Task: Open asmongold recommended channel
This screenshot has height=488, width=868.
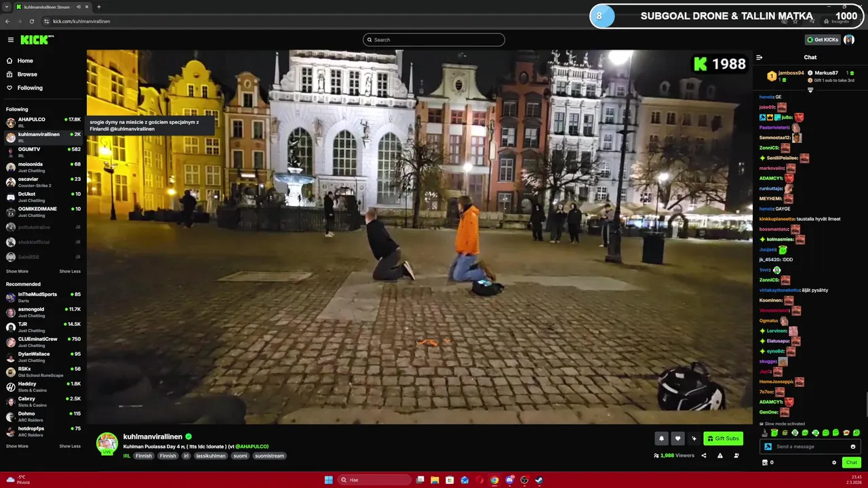Action: 43,312
